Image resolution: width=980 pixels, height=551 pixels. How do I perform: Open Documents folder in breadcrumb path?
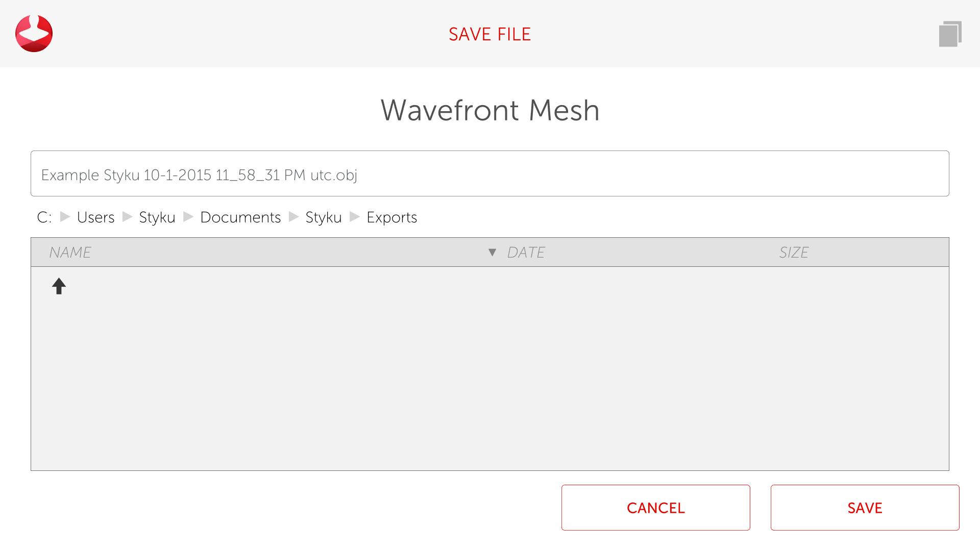[240, 217]
